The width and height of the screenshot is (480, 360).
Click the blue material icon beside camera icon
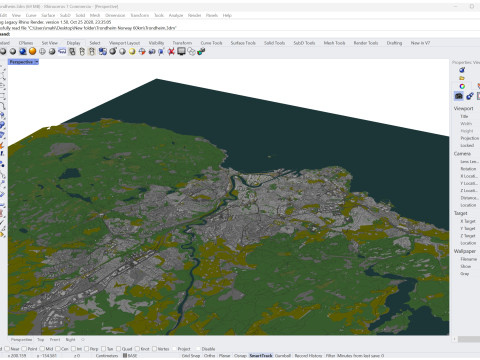click(x=470, y=96)
